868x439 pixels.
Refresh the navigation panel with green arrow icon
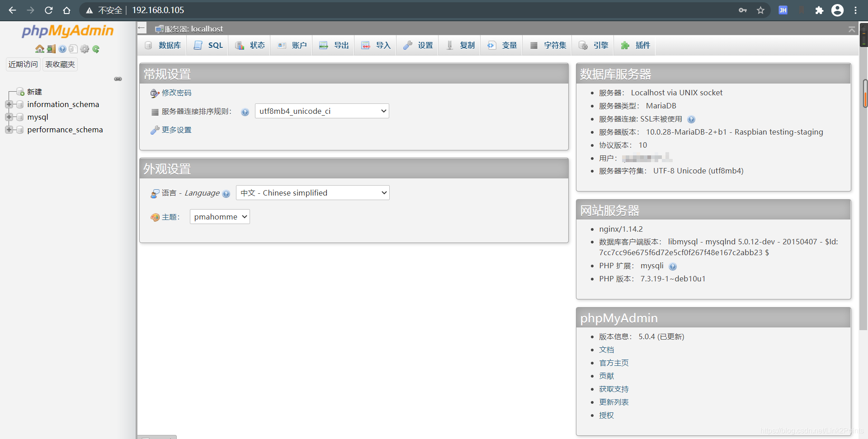click(x=95, y=49)
